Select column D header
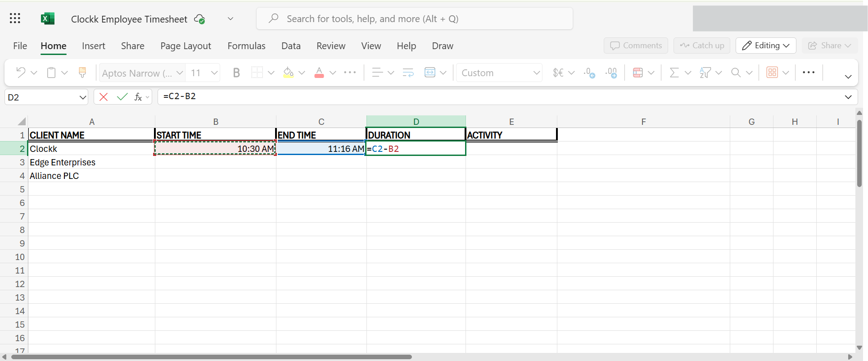The height and width of the screenshot is (361, 868). tap(416, 121)
